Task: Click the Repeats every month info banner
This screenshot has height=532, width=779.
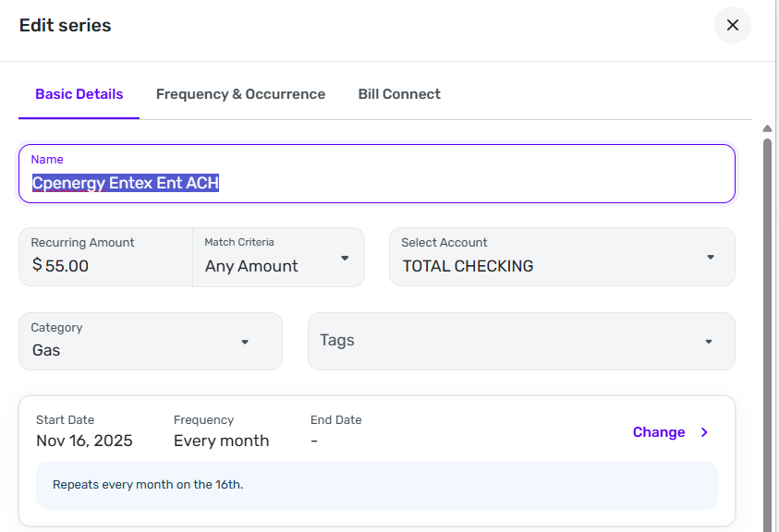Action: tap(376, 485)
